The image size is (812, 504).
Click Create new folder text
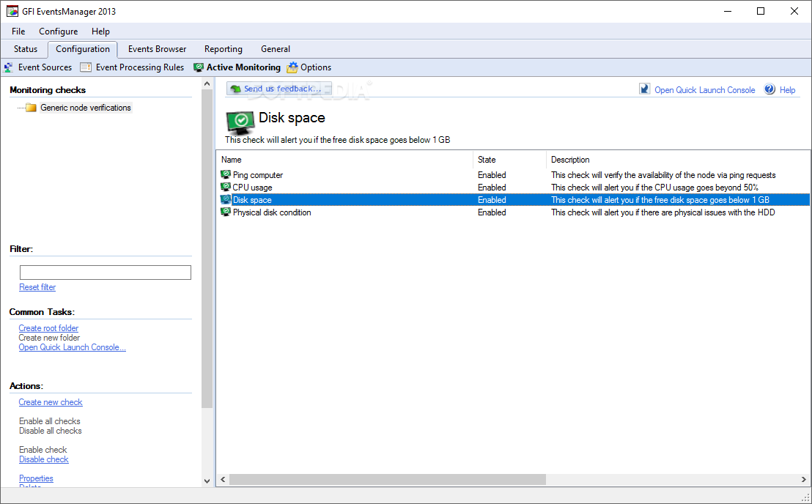tap(49, 338)
